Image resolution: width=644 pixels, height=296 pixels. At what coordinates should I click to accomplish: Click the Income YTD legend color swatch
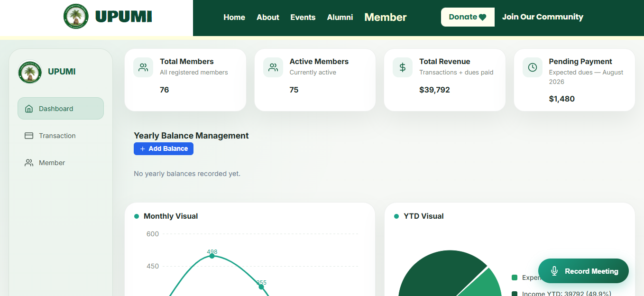pyautogui.click(x=515, y=294)
